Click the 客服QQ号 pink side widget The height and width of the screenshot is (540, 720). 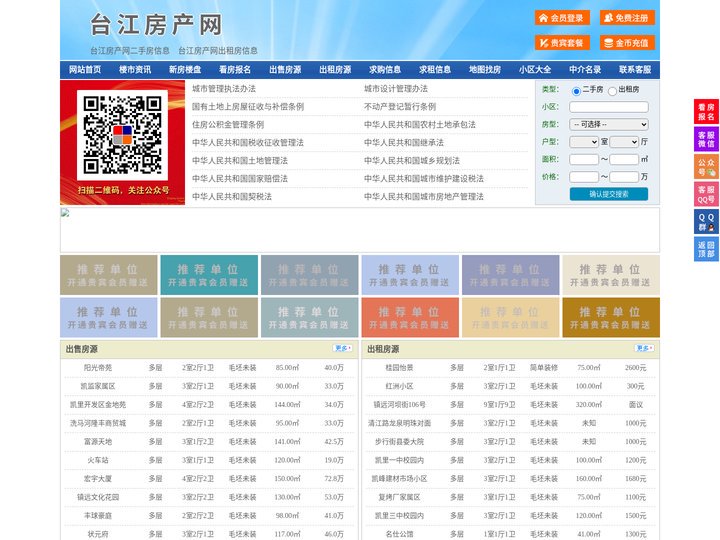tap(706, 194)
